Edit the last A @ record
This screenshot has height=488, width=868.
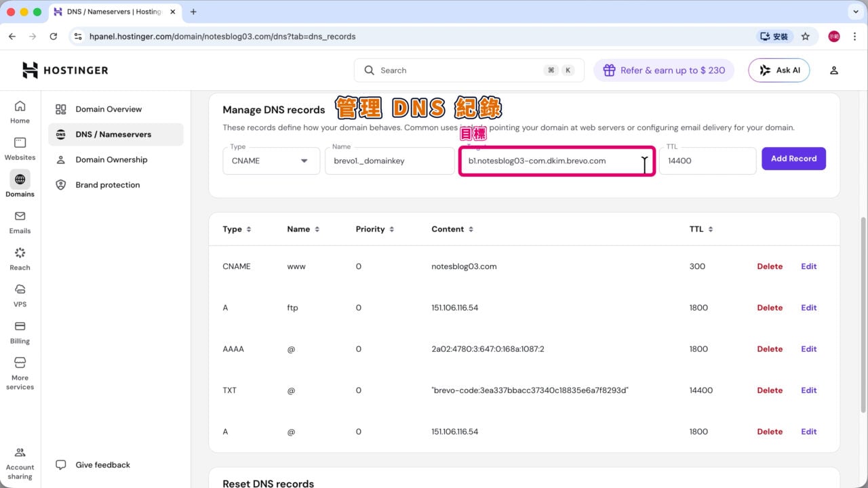tap(809, 432)
